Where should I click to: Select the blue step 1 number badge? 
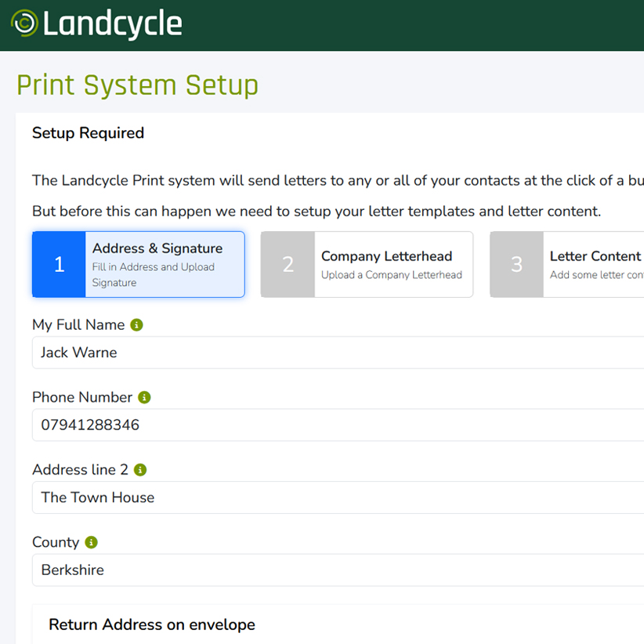(x=59, y=264)
